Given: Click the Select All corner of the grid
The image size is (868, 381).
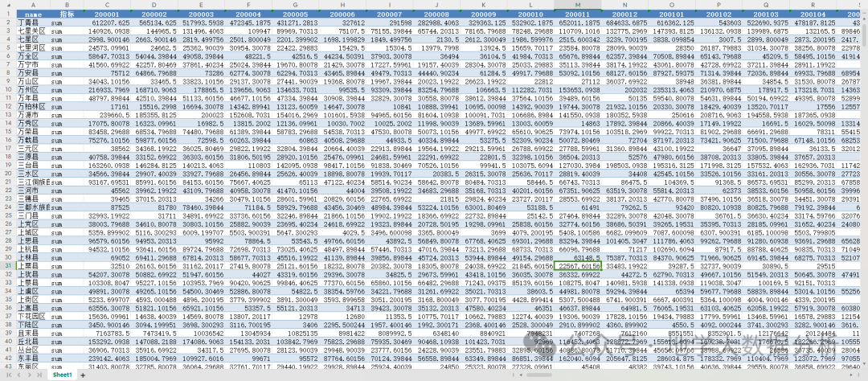Looking at the screenshot, I should click(x=8, y=5).
